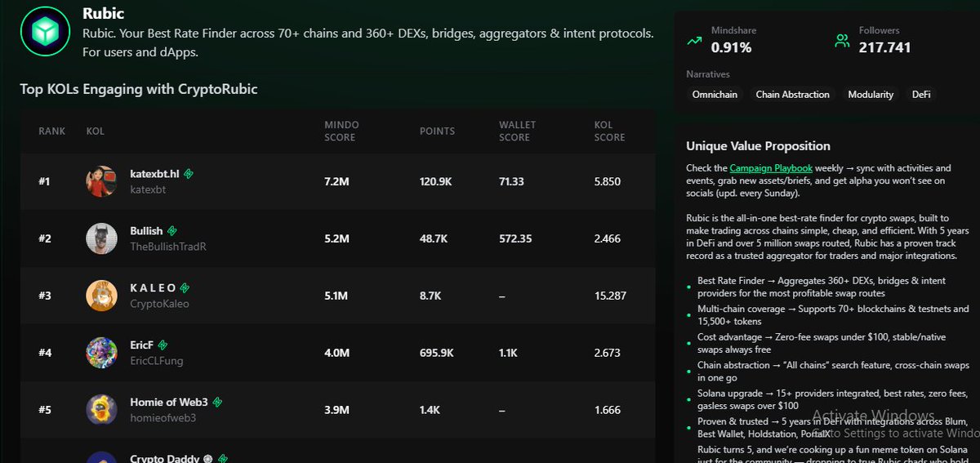This screenshot has width=980, height=463.
Task: Click wallet score 572.35
Action: 515,238
